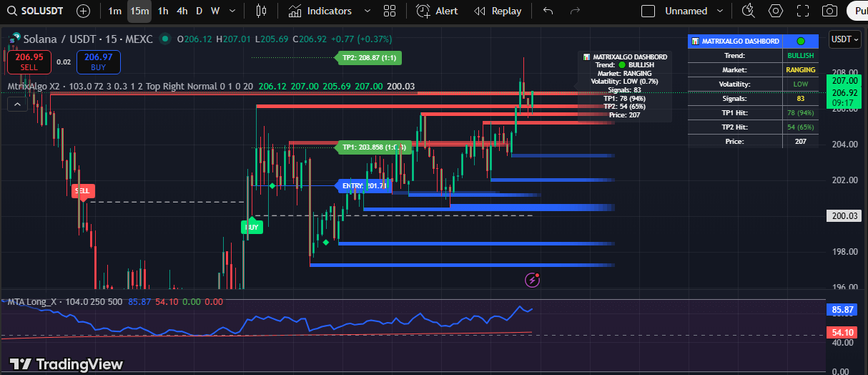Click the 207.00 price scale label
Image resolution: width=868 pixels, height=375 pixels.
(x=844, y=82)
